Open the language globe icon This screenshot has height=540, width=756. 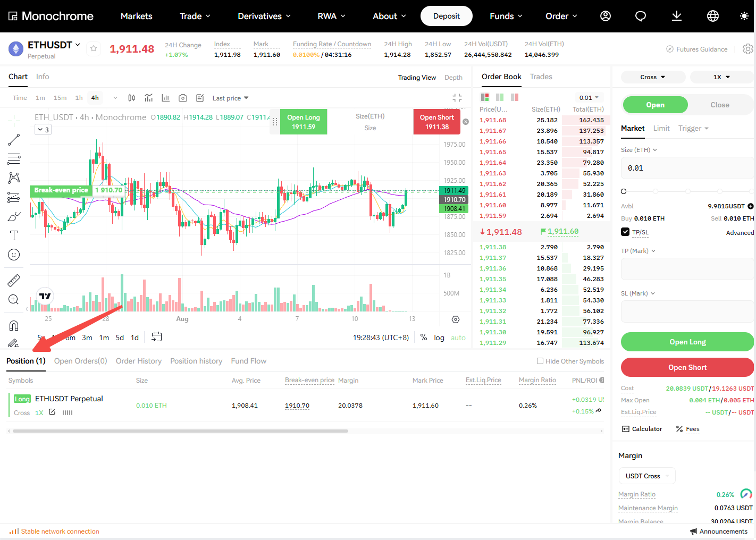tap(713, 16)
